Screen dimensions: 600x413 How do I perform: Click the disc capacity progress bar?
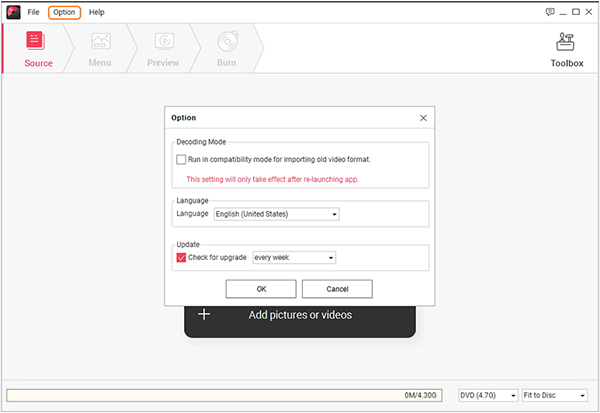coord(224,395)
